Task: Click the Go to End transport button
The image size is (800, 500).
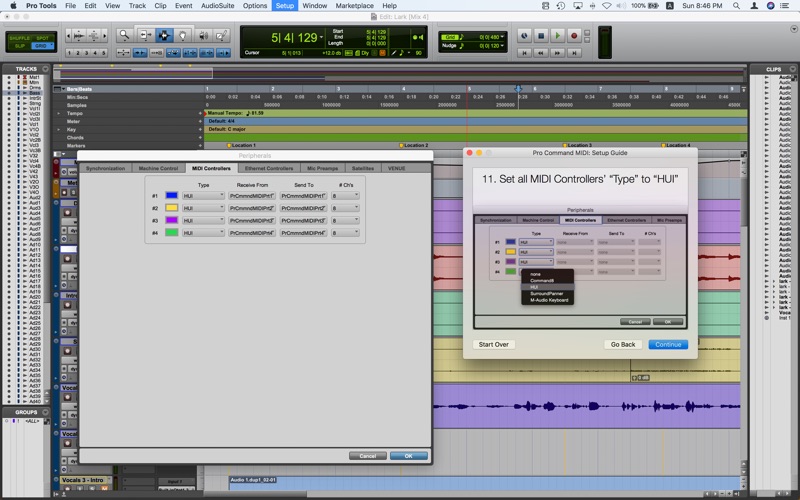Action: tap(574, 53)
